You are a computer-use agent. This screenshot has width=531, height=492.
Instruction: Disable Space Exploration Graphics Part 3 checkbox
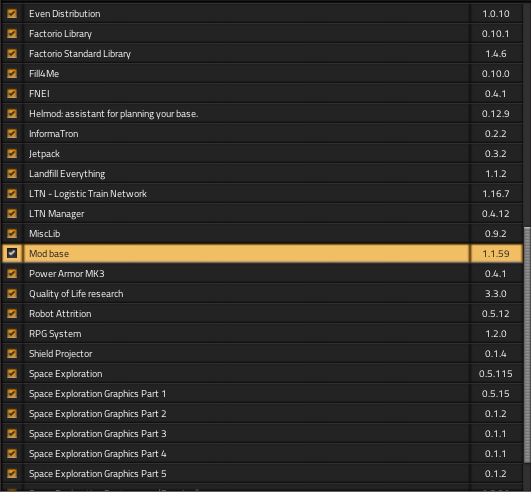[x=12, y=433]
